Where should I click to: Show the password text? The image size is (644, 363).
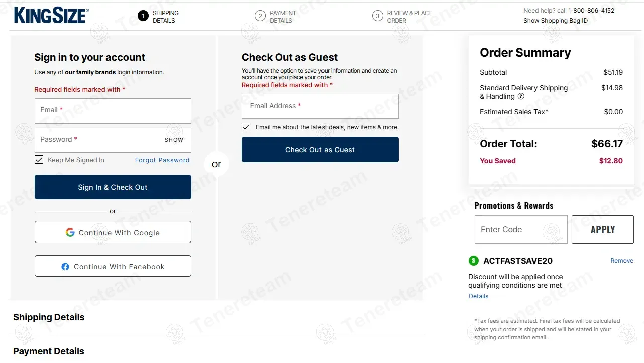(x=174, y=140)
